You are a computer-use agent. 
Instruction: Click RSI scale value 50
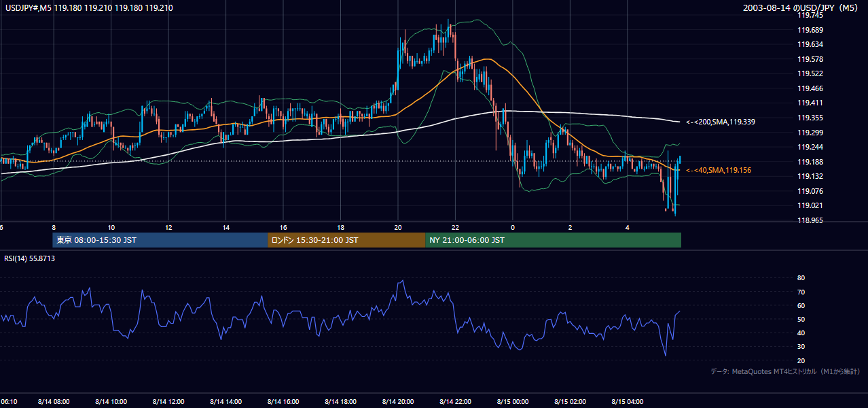801,319
